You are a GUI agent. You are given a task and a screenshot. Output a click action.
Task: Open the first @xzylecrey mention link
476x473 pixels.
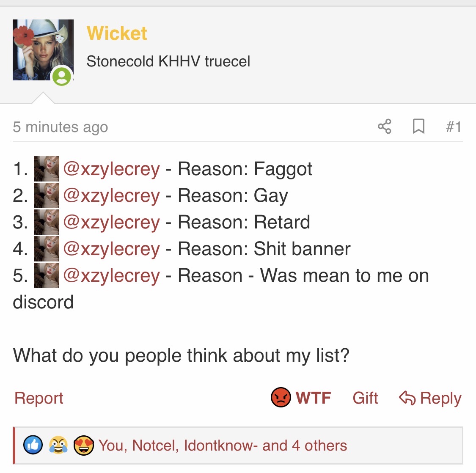point(111,169)
